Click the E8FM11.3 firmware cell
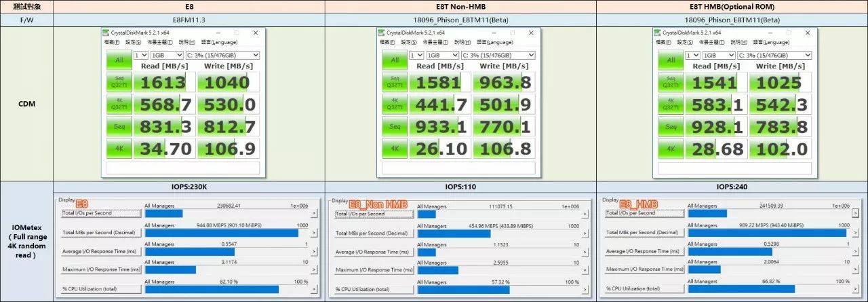This screenshot has height=302, width=868. click(x=189, y=20)
